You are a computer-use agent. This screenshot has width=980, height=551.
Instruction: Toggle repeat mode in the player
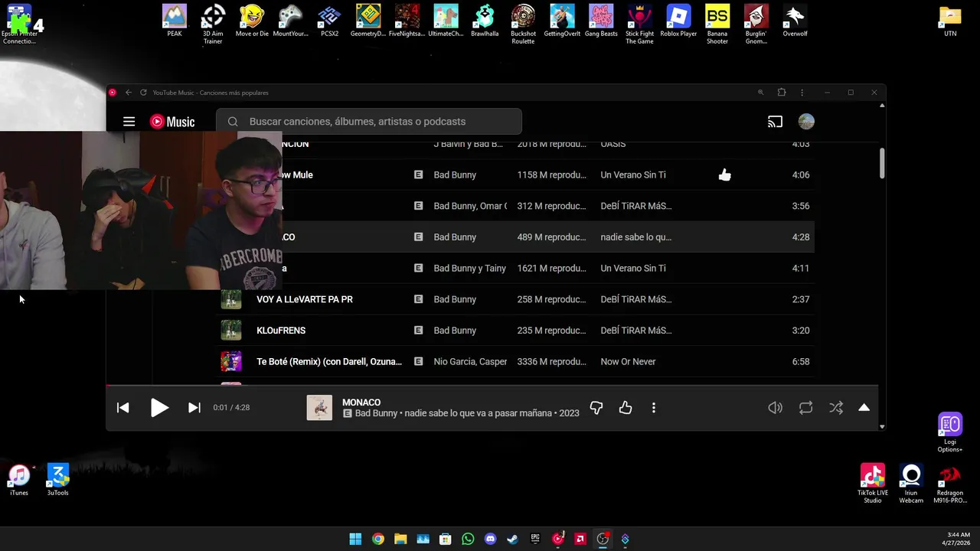click(805, 408)
